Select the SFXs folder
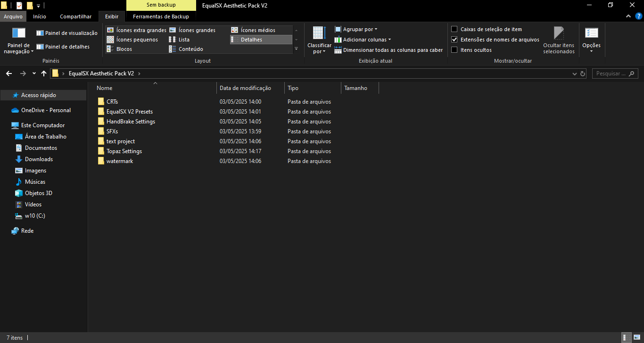Viewport: 644px width, 343px height. 112,131
